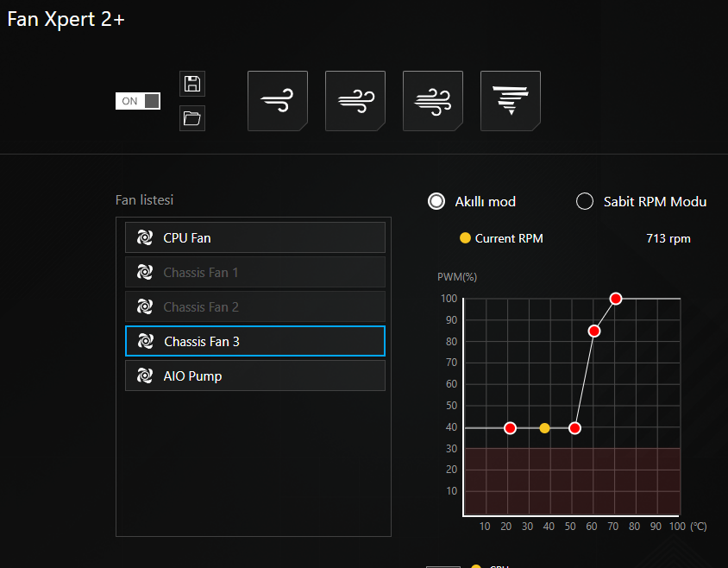The width and height of the screenshot is (728, 568).
Task: Click the yellow current temperature marker on the curve
Action: pos(544,428)
